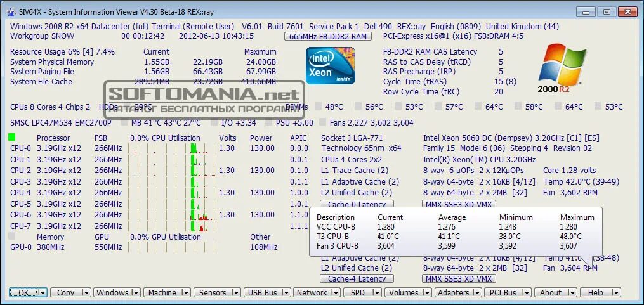
Task: Click the Windows 2008 R2 logo
Action: [562, 68]
